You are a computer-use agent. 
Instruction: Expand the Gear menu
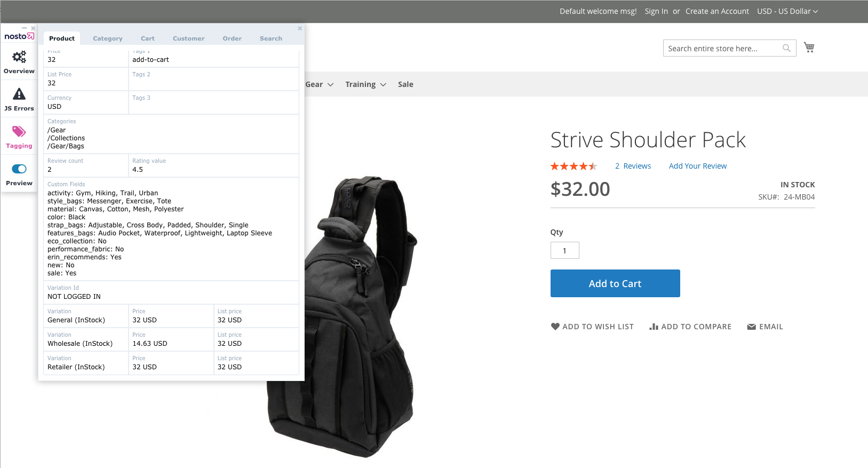coord(319,84)
